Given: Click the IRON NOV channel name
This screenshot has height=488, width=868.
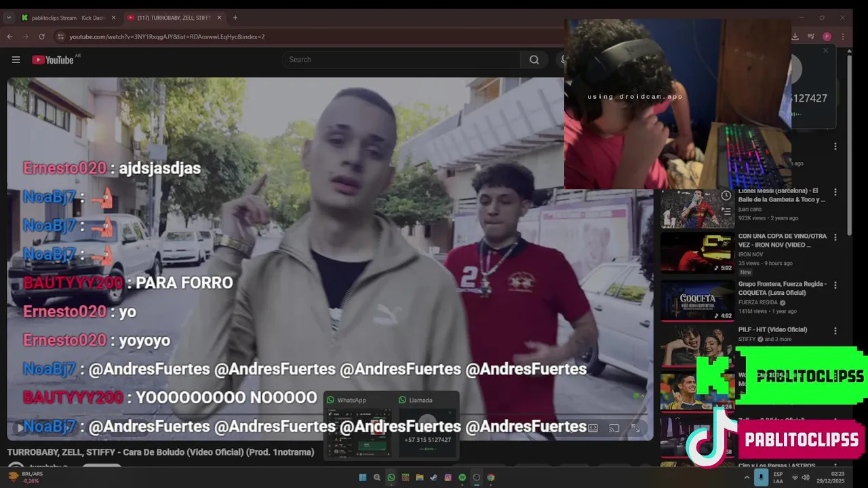Looking at the screenshot, I should click(x=751, y=254).
